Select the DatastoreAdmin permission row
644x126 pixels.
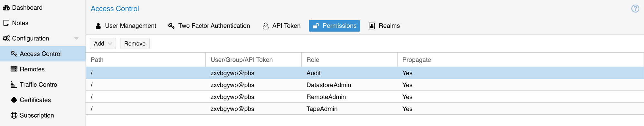pyautogui.click(x=365, y=85)
